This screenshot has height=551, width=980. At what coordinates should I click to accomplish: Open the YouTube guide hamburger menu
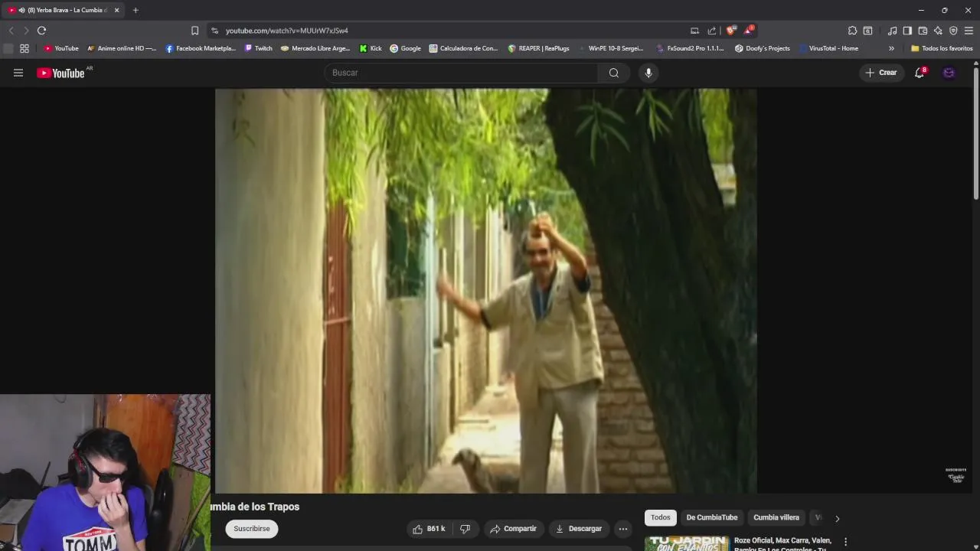[18, 73]
